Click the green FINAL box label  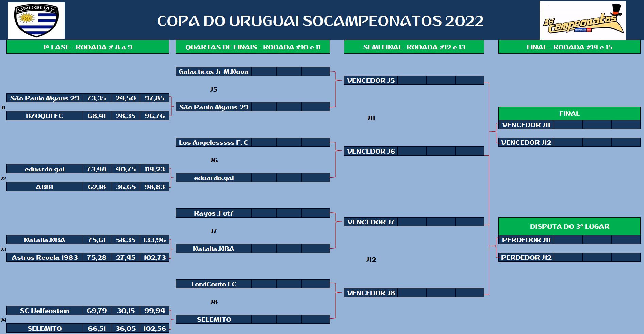pyautogui.click(x=569, y=113)
